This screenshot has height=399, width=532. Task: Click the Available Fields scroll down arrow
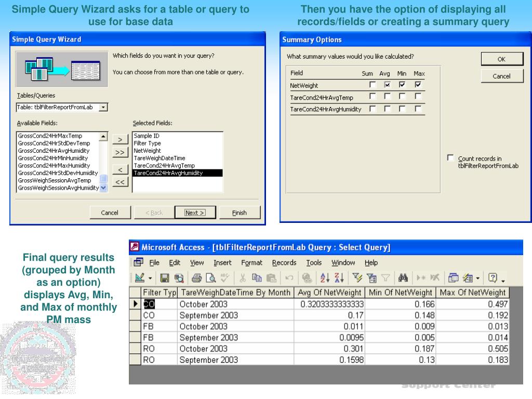(x=103, y=188)
